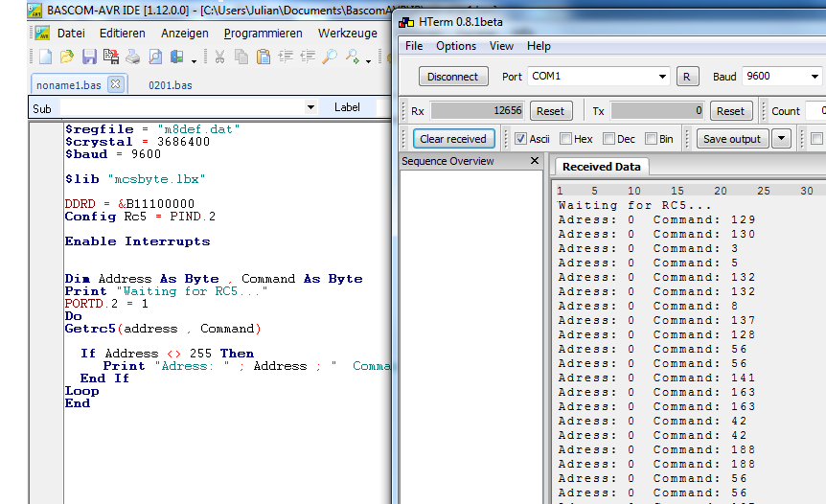Click the BASCOM-AVR title bar icon
Viewport: 826px width, 504px height.
(x=34, y=10)
